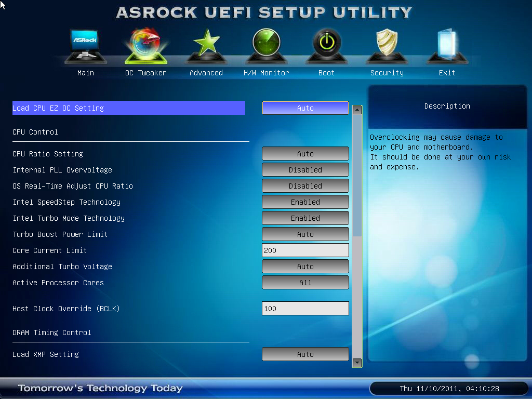This screenshot has width=532, height=399.
Task: Click the Host Clock Override BCLK field
Action: [305, 309]
